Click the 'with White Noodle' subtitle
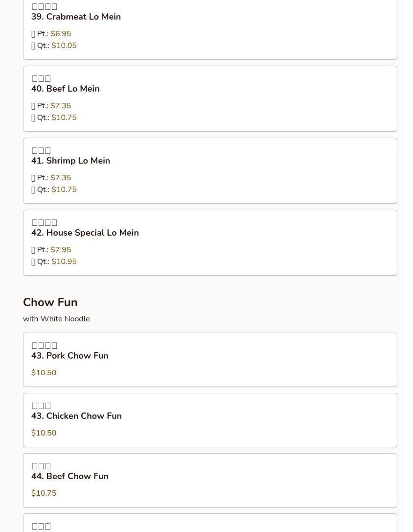 point(56,319)
